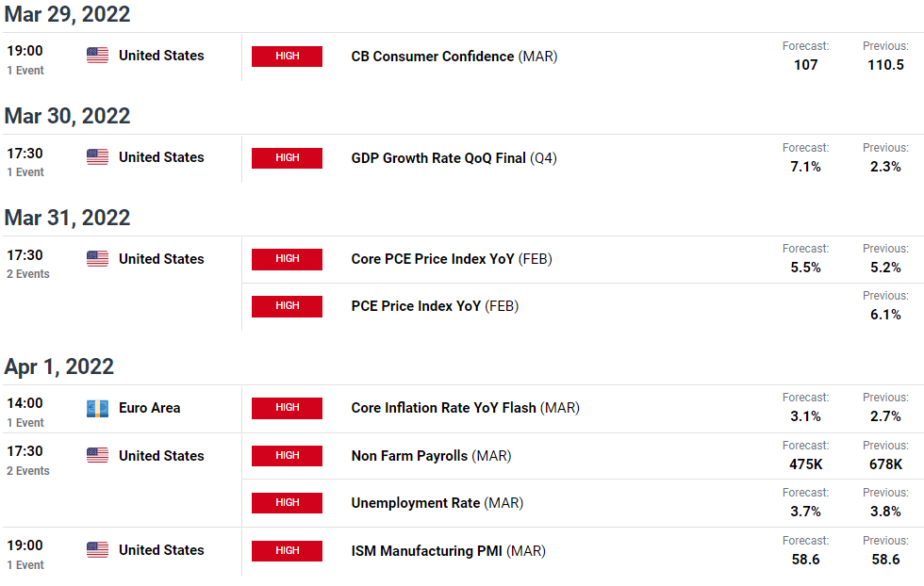924x586 pixels.
Task: Click HIGH badge for PCE Price Index YoY
Action: [x=287, y=306]
